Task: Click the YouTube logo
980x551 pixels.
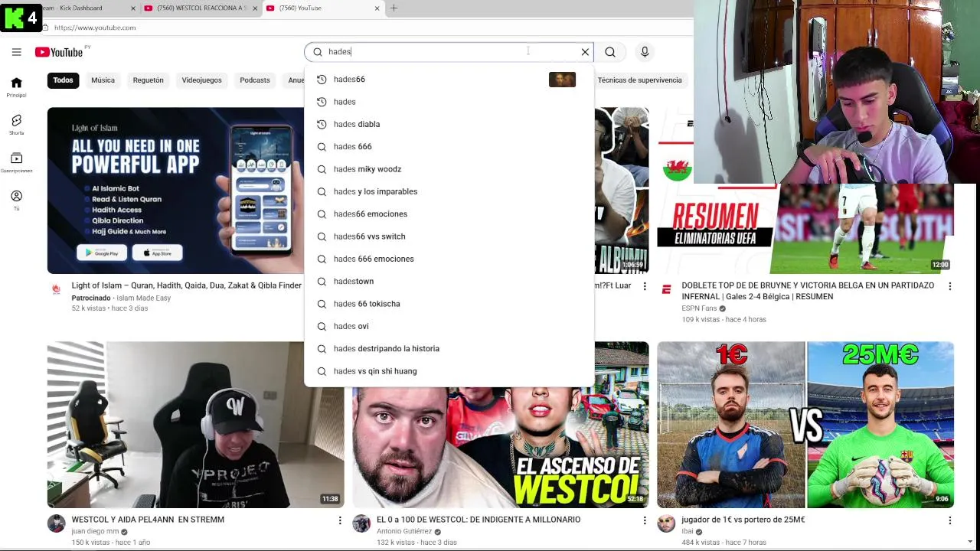Action: pyautogui.click(x=59, y=52)
